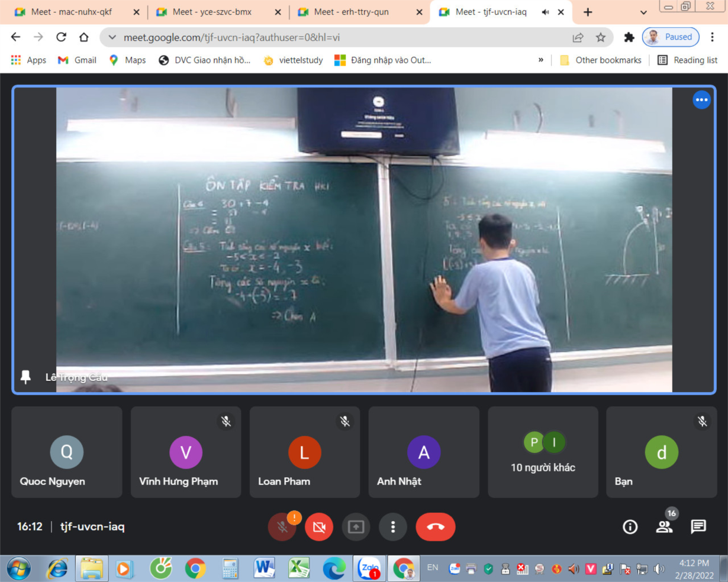Open the Chrome extensions puzzle icon

[x=629, y=37]
